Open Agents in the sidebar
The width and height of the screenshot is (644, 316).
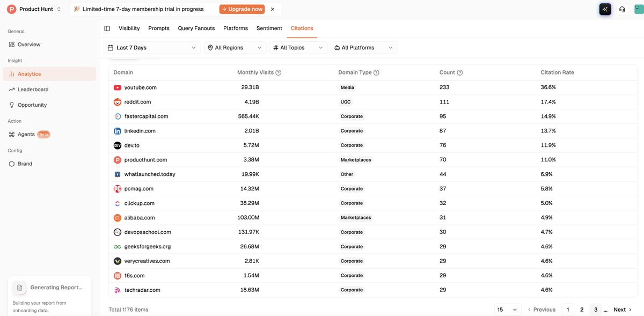click(49, 135)
